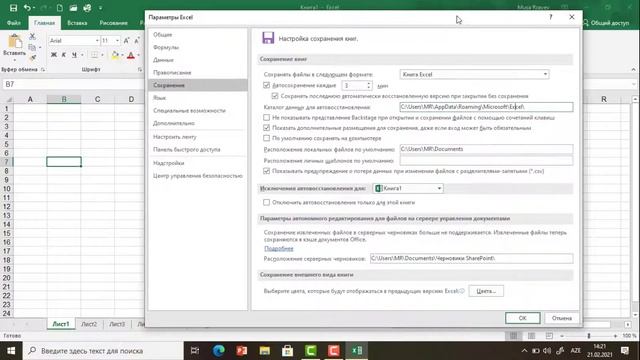Click the Общий доступ share button
The height and width of the screenshot is (360, 640).
click(x=607, y=23)
